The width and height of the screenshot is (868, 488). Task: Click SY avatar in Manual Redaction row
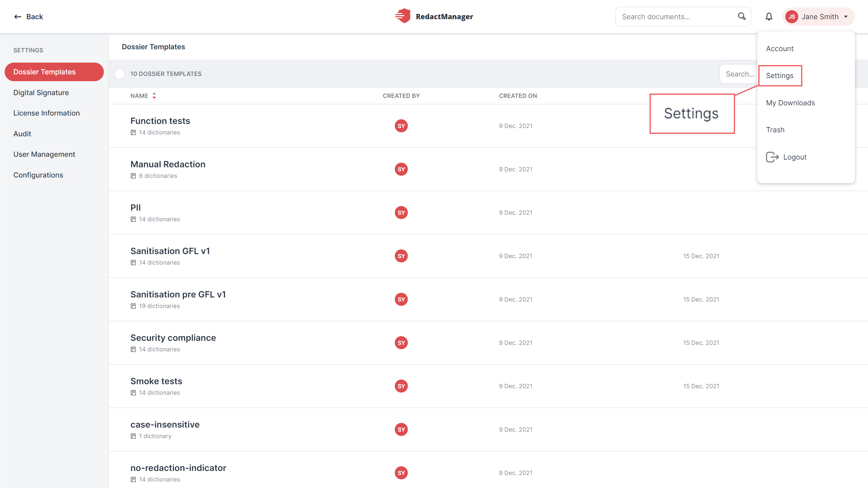[x=401, y=169]
